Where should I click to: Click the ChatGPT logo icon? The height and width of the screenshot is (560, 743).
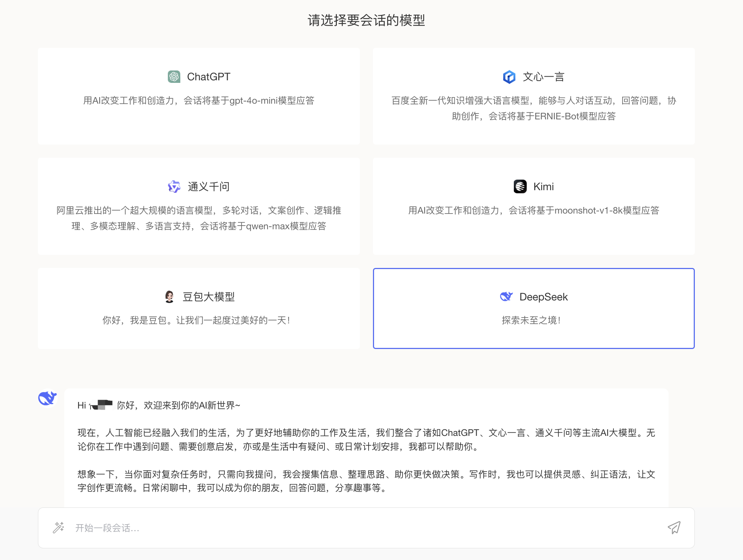pos(174,77)
